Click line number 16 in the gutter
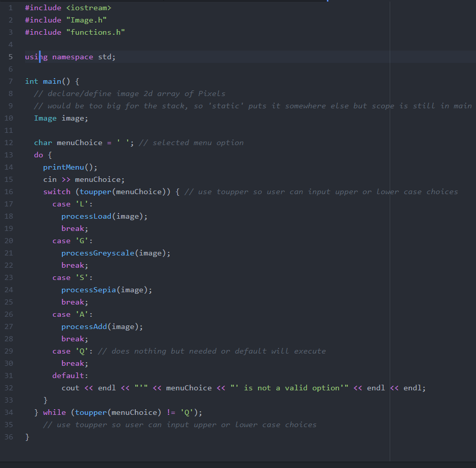This screenshot has height=468, width=476. point(9,191)
